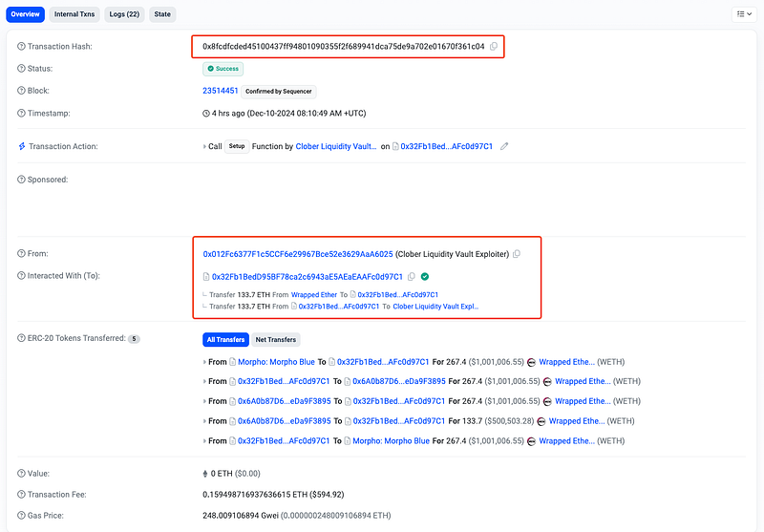Screen dimensions: 764x532
Task: Click the help icon next to Gas Price
Action: click(x=22, y=515)
